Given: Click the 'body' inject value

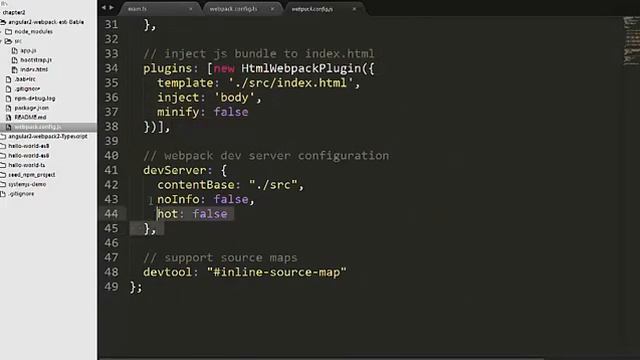Looking at the screenshot, I should click(x=235, y=98).
